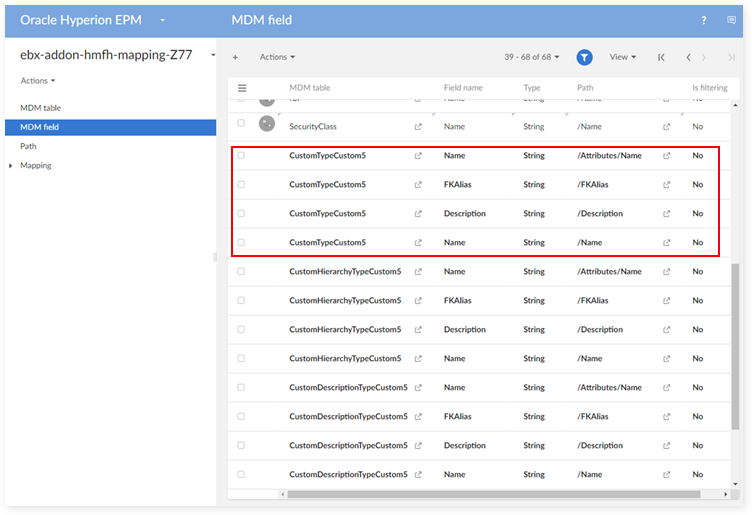This screenshot has width=752, height=515.
Task: Open path link icon for CustomDescriptionTypeCustom5 /Name
Action: [x=667, y=475]
